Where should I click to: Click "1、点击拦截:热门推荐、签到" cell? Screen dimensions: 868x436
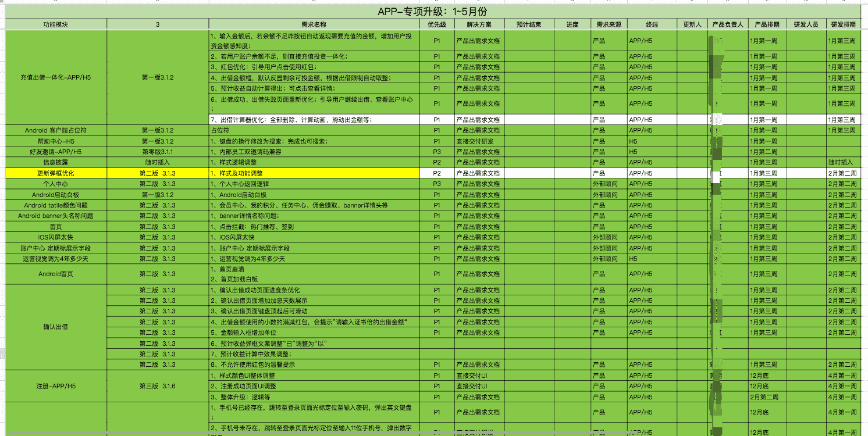(314, 227)
